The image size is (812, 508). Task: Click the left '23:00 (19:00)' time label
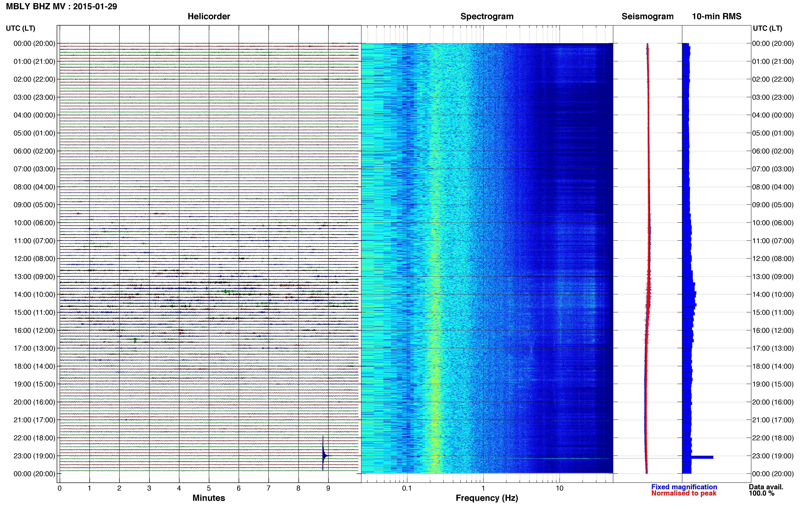34,456
